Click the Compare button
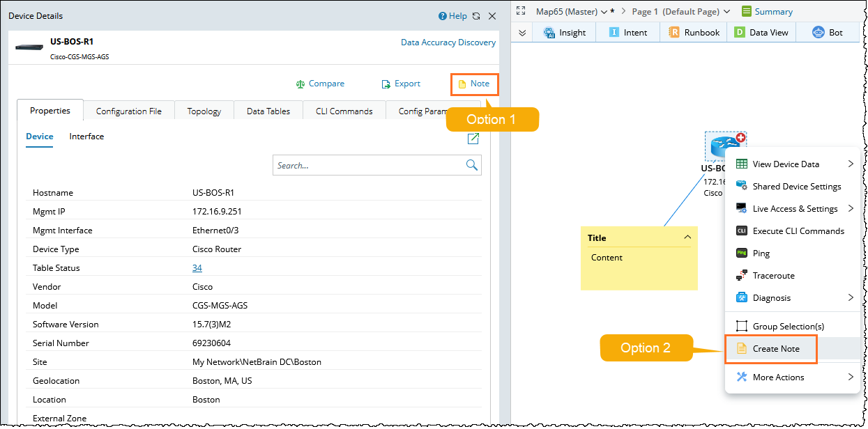 tap(320, 84)
